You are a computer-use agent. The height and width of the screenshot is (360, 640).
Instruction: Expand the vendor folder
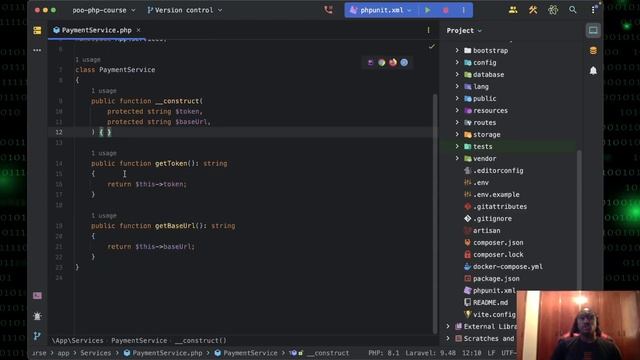point(457,158)
